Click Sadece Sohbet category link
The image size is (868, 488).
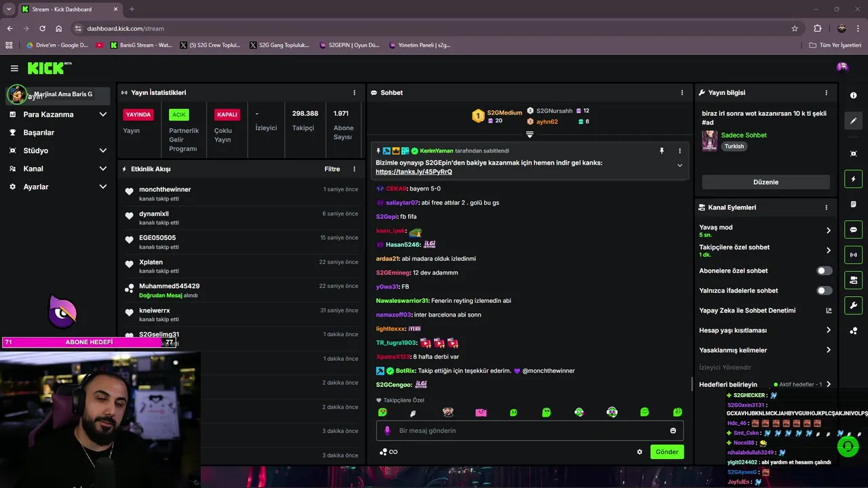click(743, 135)
